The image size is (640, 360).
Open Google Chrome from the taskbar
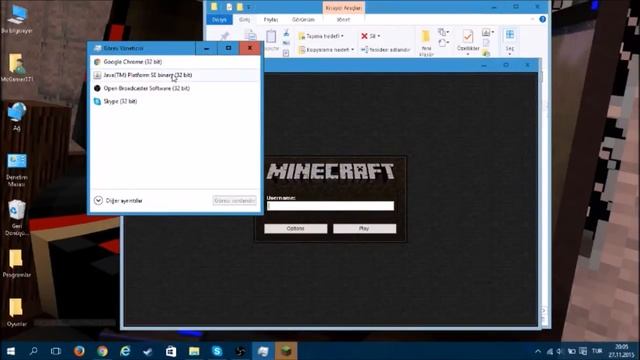(x=102, y=351)
